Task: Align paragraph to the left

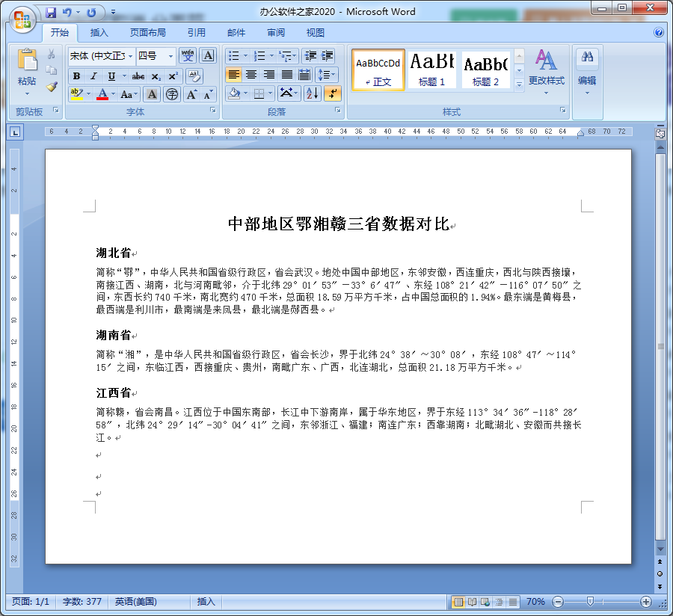Action: click(233, 75)
